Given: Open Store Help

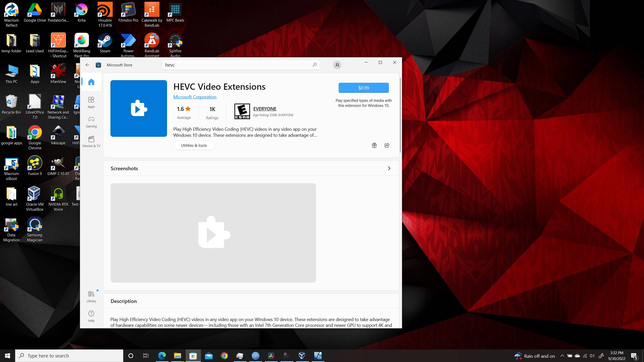Looking at the screenshot, I should (91, 316).
